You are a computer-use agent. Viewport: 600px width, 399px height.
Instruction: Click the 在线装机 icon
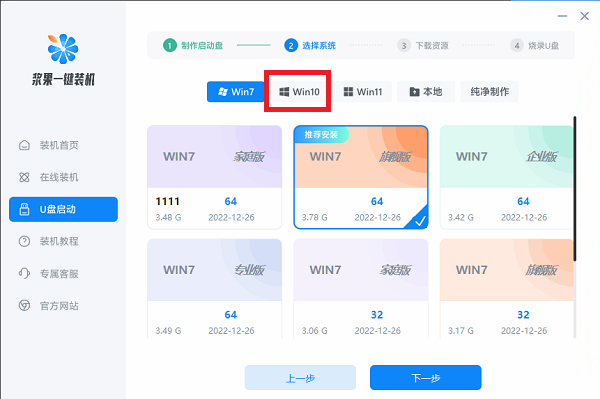(24, 177)
